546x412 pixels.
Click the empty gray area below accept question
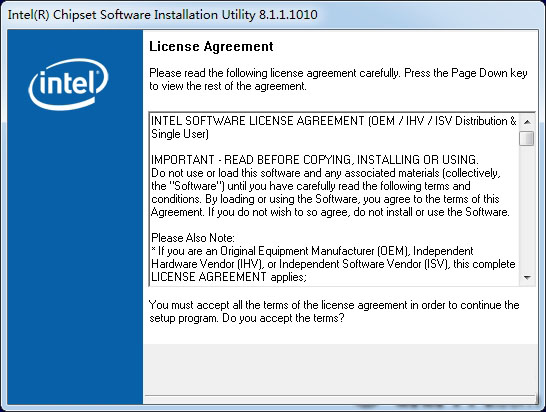click(x=340, y=369)
